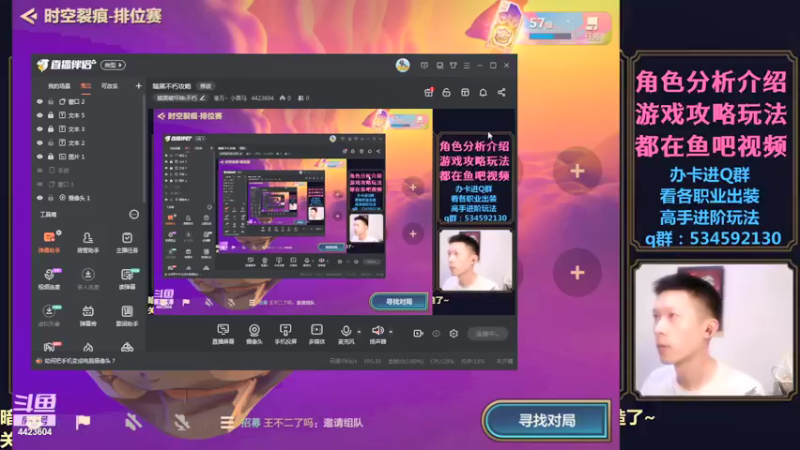Open the gift box icon with red badge

pos(429,92)
